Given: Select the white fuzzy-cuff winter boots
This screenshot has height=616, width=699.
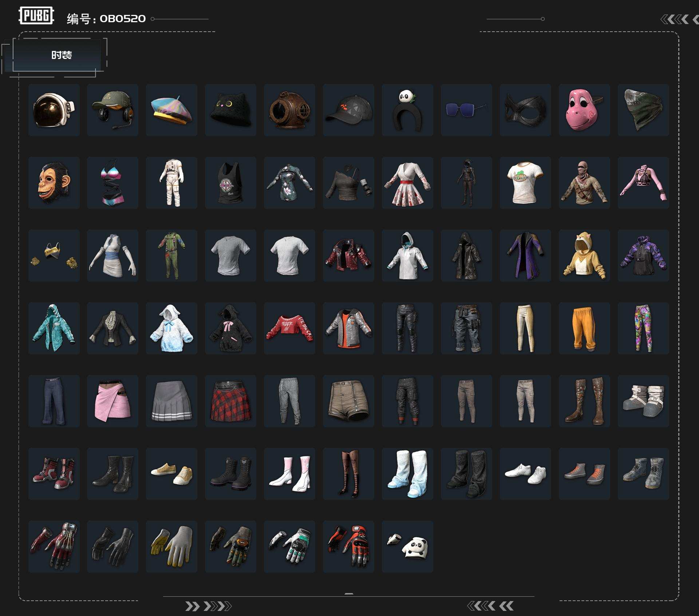Looking at the screenshot, I should click(644, 401).
